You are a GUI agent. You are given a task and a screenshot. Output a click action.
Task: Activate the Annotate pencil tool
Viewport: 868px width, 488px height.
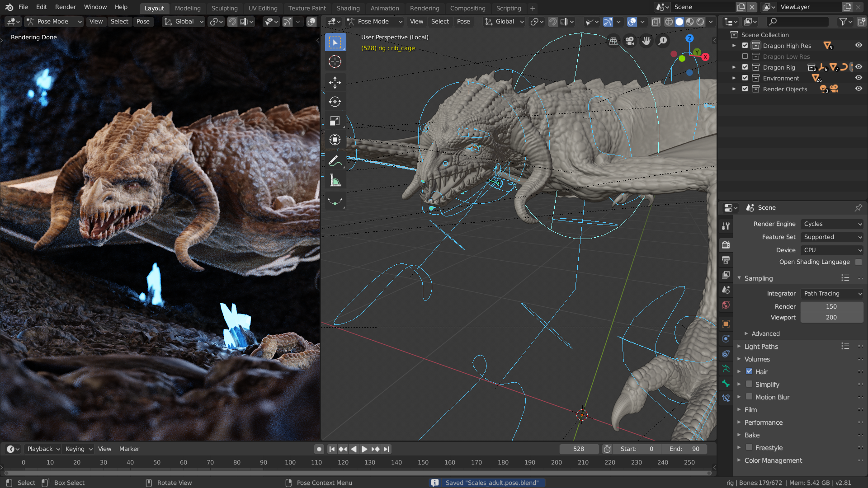pos(335,161)
